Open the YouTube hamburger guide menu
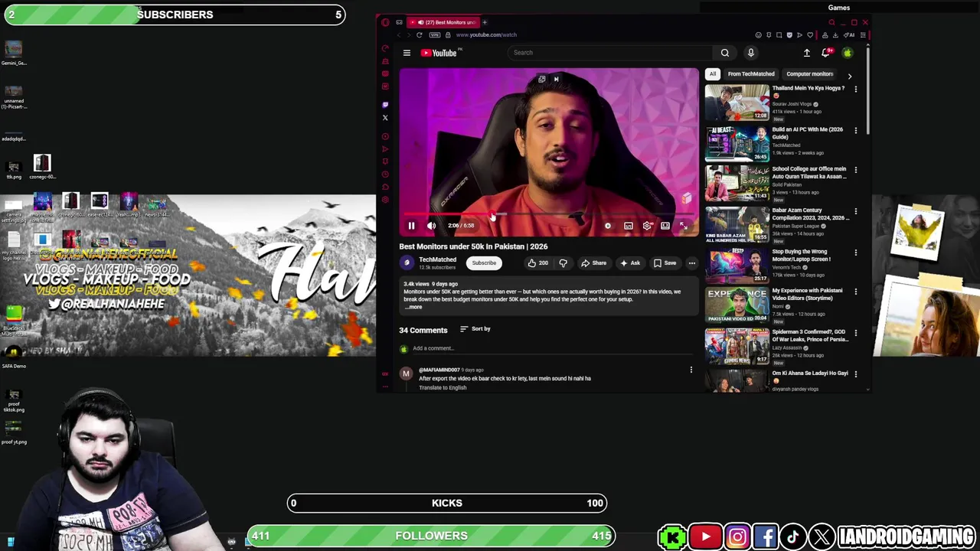 pos(407,53)
